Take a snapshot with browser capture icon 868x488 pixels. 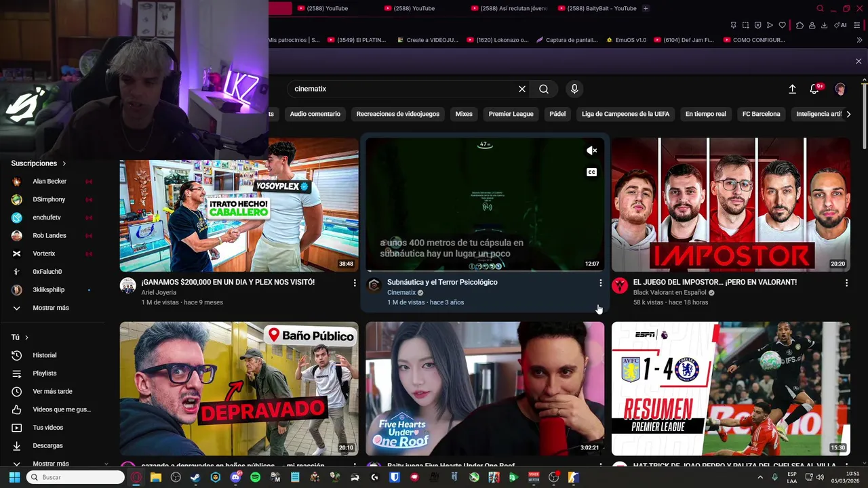tap(745, 25)
